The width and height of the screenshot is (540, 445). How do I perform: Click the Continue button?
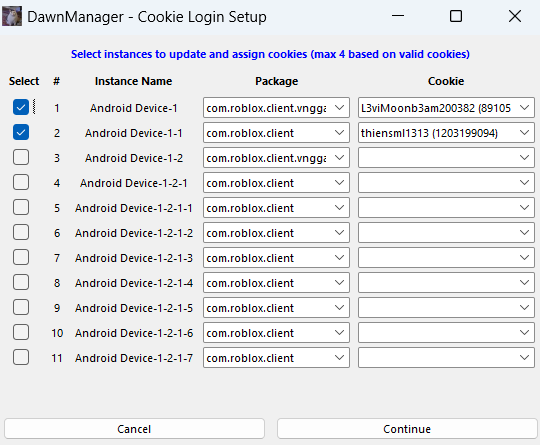[x=407, y=429]
